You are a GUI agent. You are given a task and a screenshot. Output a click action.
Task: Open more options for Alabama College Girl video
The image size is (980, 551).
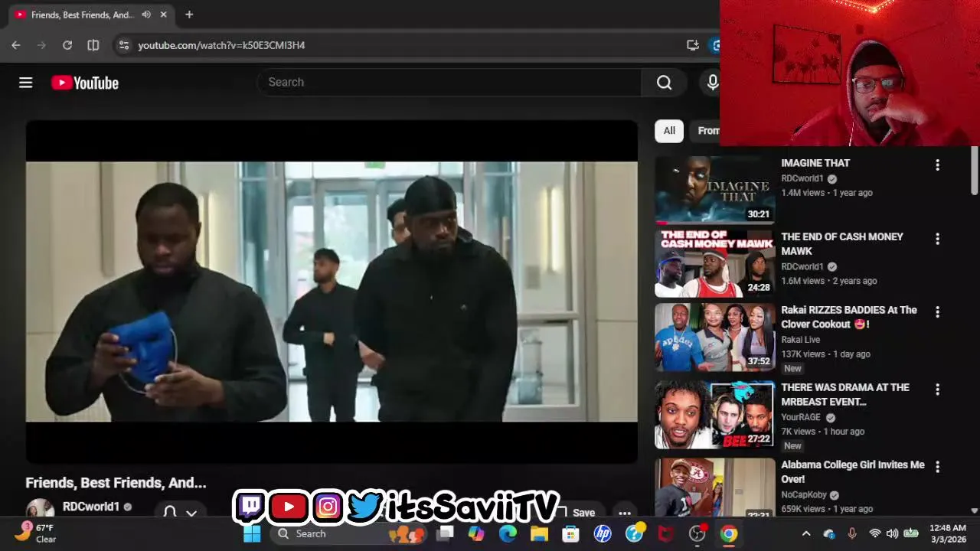[x=937, y=466]
